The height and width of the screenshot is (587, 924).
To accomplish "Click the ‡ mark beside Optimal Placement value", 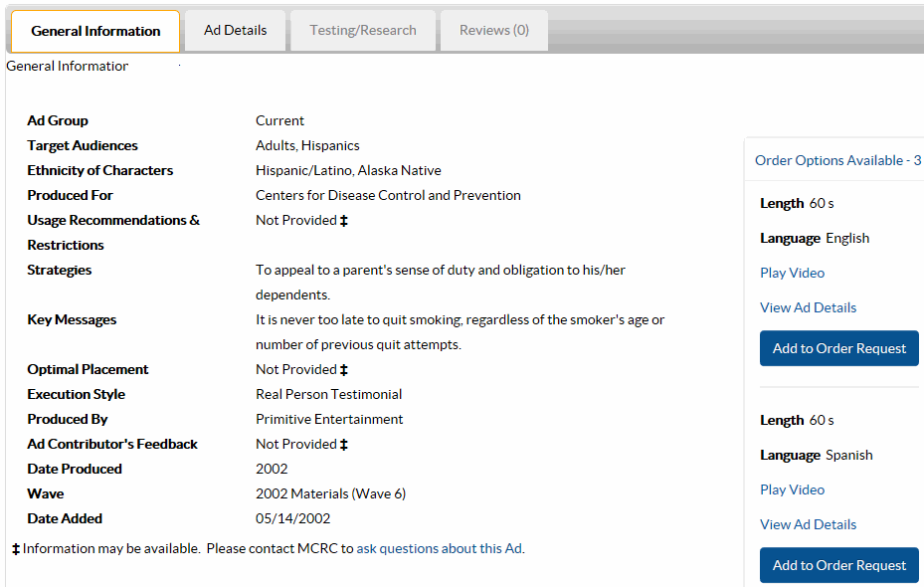I will pos(344,370).
